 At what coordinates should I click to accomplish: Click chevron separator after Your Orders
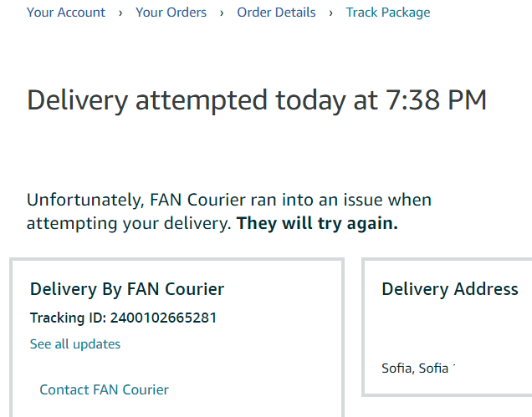click(223, 13)
